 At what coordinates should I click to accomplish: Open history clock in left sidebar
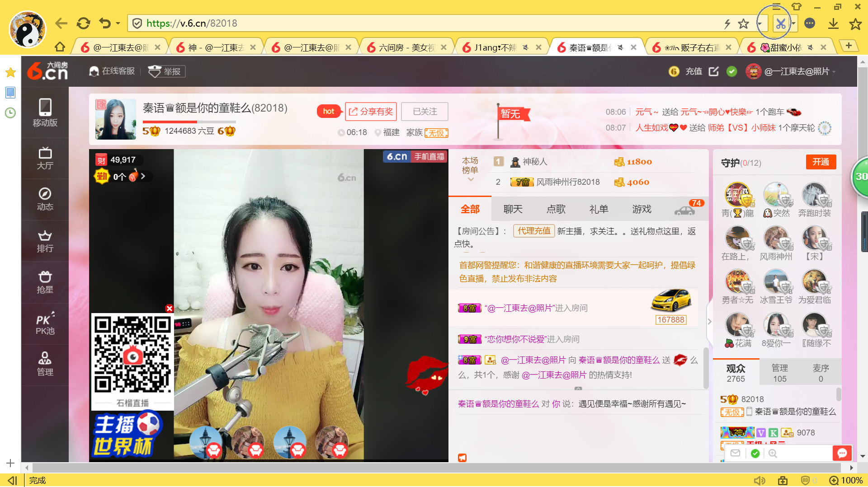(x=10, y=112)
